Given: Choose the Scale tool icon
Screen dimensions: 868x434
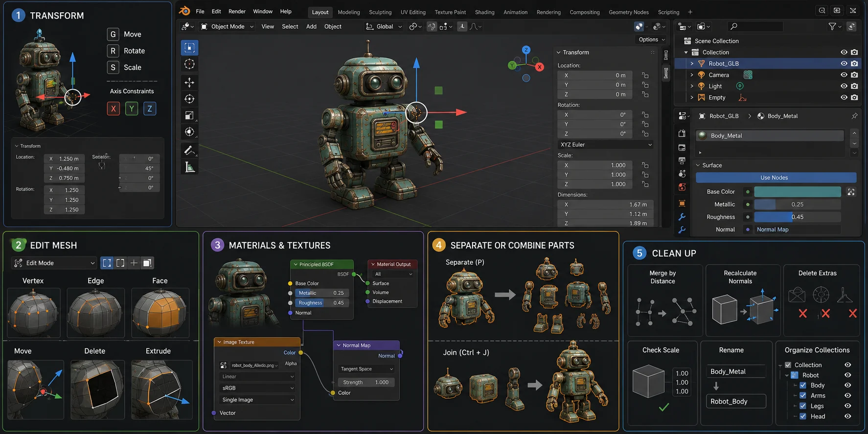Looking at the screenshot, I should tap(189, 115).
